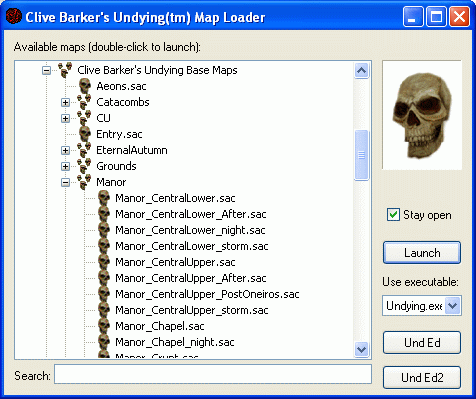
Task: Click the skull cluster icon beside Grounds
Action: pyautogui.click(x=84, y=166)
